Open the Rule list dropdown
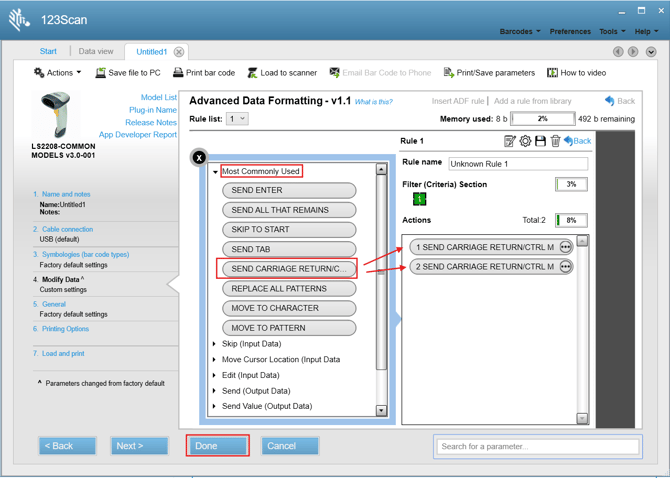 [237, 119]
